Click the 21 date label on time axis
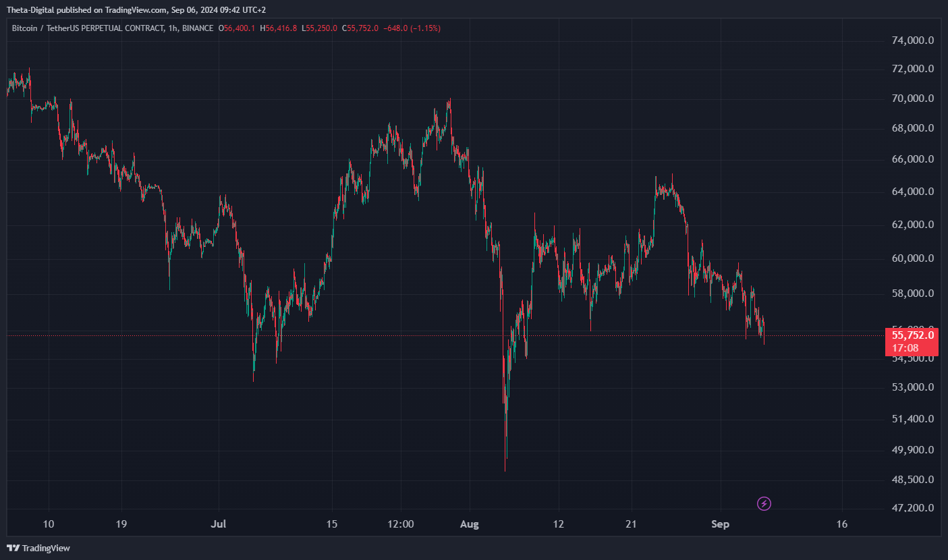Image resolution: width=948 pixels, height=560 pixels. (x=632, y=524)
